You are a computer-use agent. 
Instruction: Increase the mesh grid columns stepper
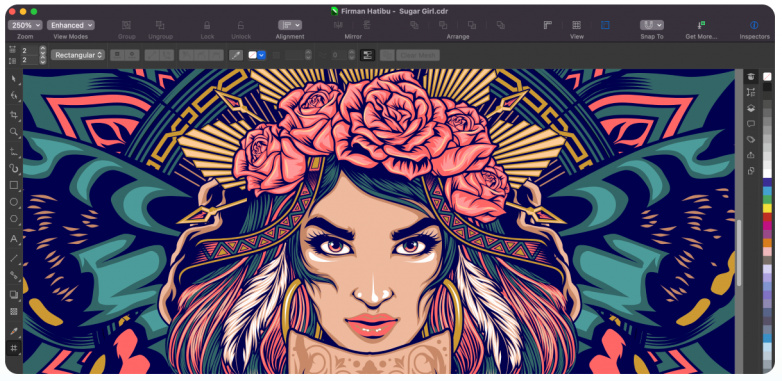[43, 48]
